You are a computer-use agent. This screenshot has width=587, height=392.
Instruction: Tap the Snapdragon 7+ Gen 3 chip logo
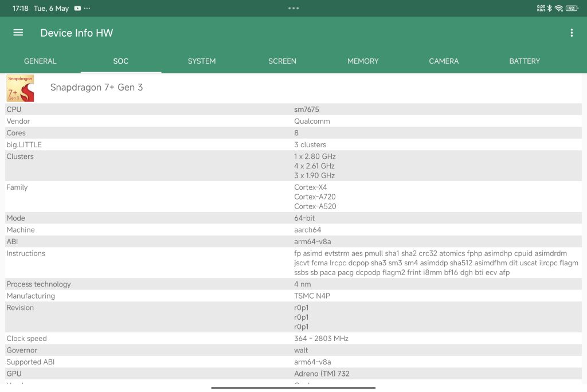pos(20,88)
